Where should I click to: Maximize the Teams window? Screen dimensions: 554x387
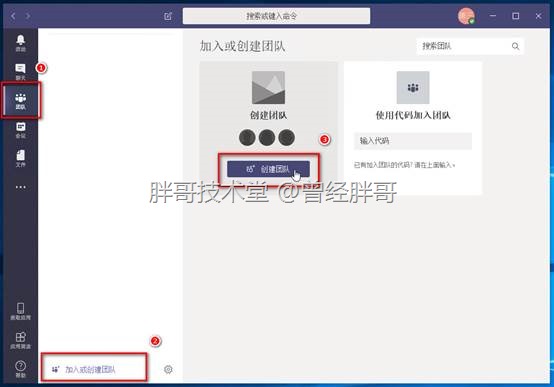[515, 16]
